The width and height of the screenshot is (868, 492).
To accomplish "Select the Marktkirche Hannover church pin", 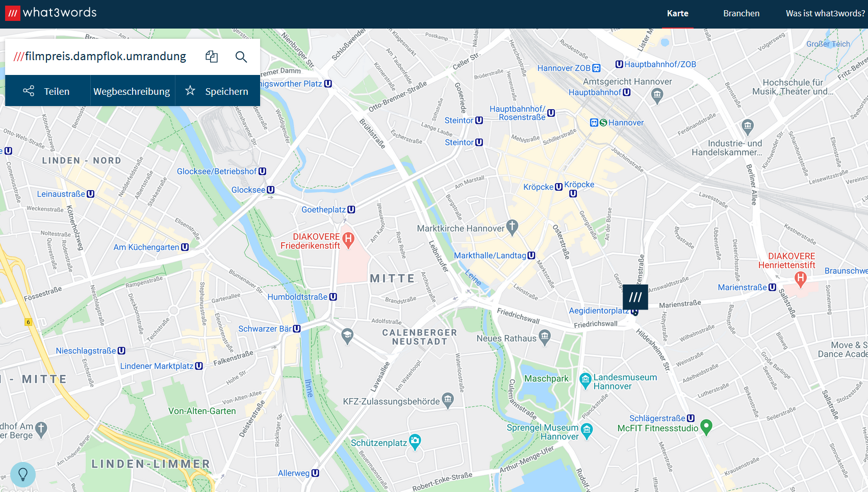I will (x=512, y=227).
